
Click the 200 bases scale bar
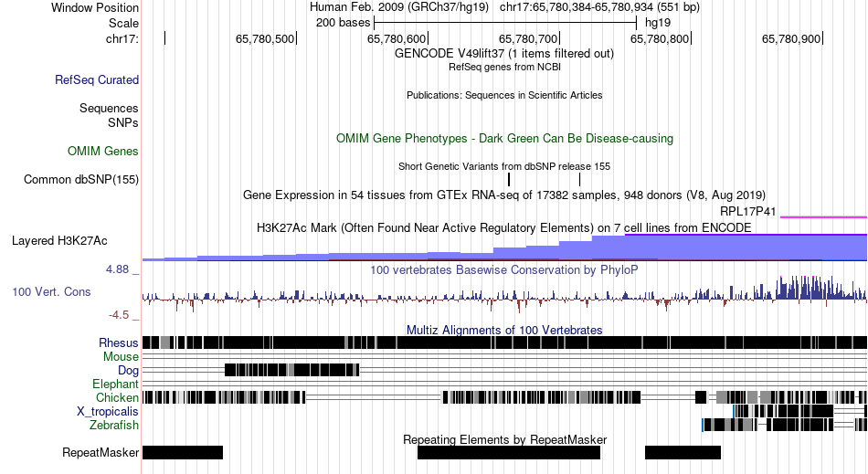coord(505,23)
